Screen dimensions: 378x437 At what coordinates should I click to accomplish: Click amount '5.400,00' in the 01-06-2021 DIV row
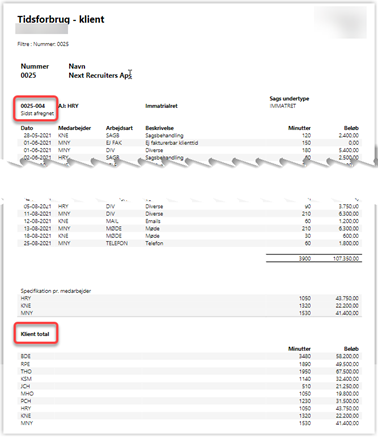coord(349,150)
